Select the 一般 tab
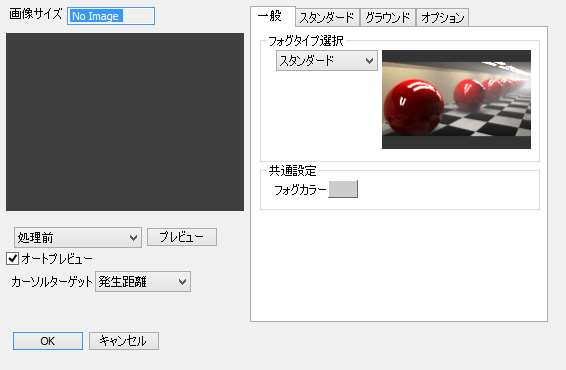Image resolution: width=566 pixels, height=370 pixels. [x=272, y=16]
